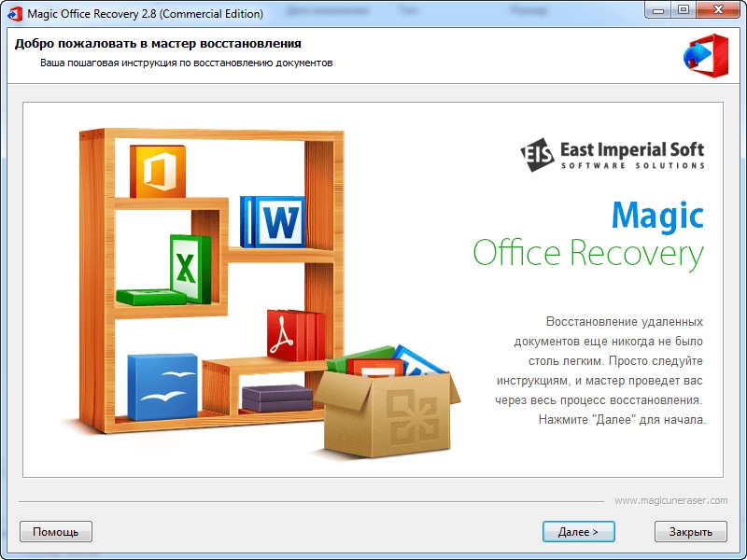Image resolution: width=747 pixels, height=560 pixels.
Task: Click the blue Magic product title
Action: (658, 217)
